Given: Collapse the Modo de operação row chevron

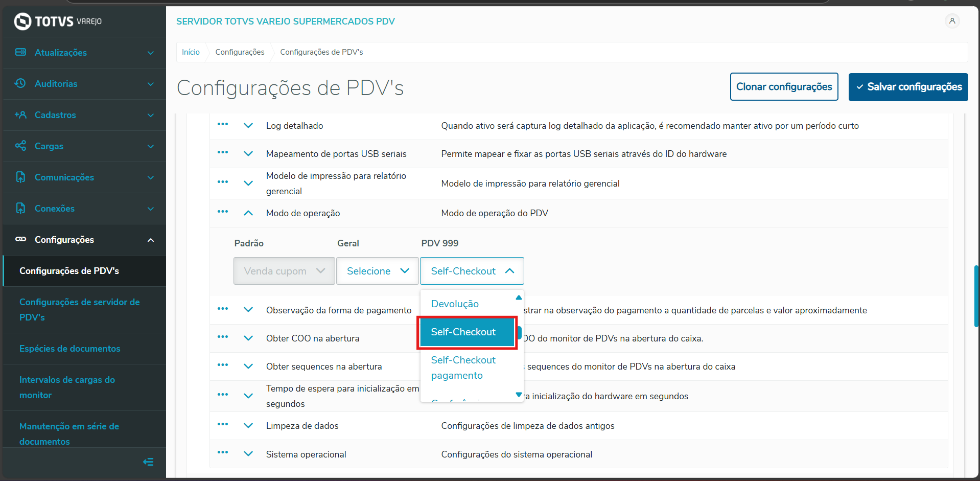Looking at the screenshot, I should pyautogui.click(x=248, y=213).
